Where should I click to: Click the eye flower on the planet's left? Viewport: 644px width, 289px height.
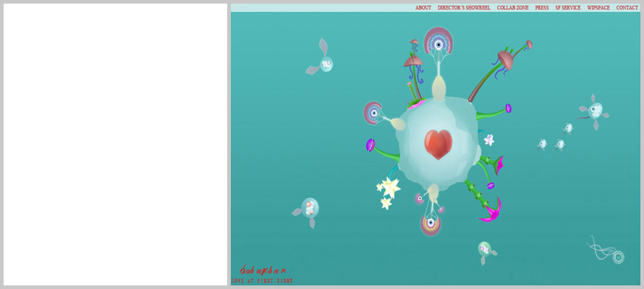tap(373, 112)
